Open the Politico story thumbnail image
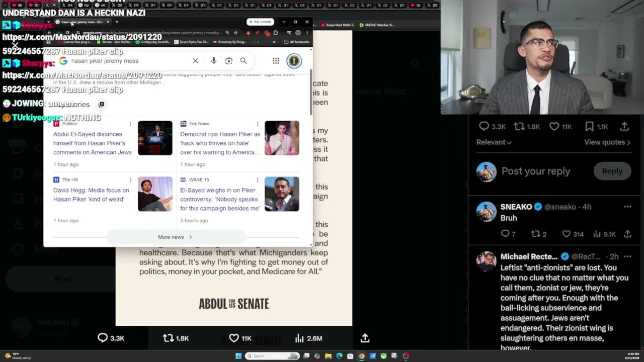This screenshot has width=644, height=362. (155, 138)
